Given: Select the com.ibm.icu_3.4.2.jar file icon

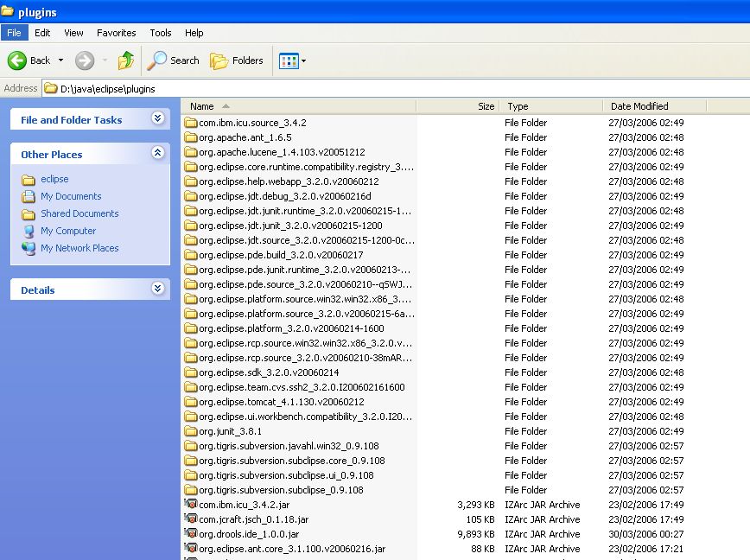Looking at the screenshot, I should [x=191, y=505].
